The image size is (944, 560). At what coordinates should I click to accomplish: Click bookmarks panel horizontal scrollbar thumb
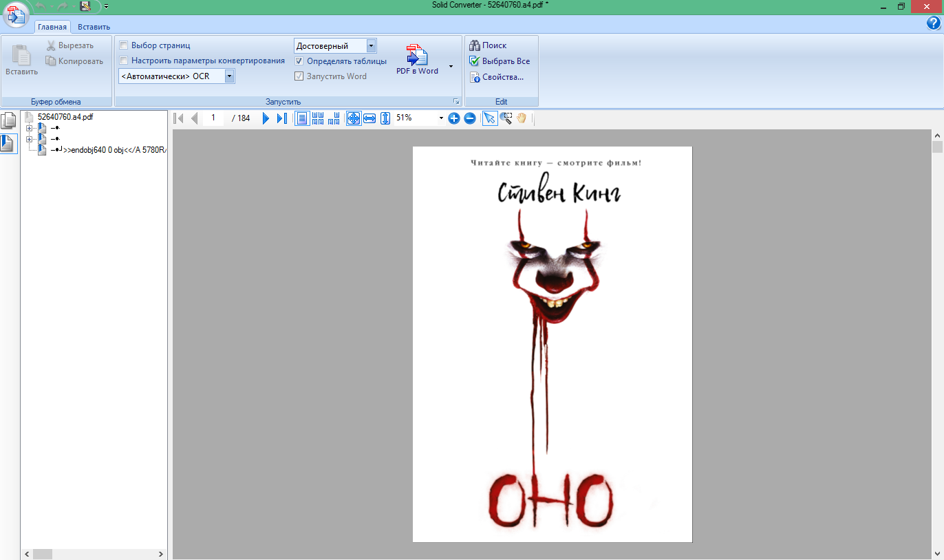click(x=43, y=554)
